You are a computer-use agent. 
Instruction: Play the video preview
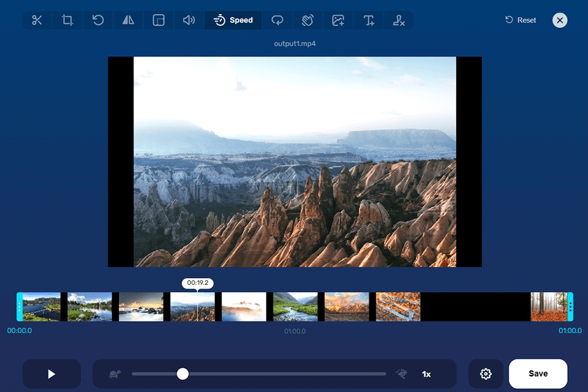(51, 374)
